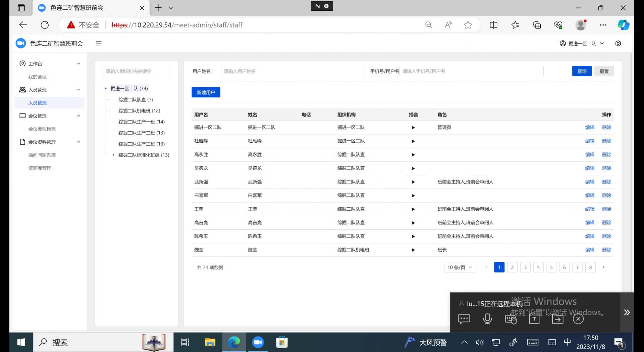This screenshot has width=644, height=352.
Task: Select 综掘二队队直 (7) in organization tree
Action: (x=136, y=100)
